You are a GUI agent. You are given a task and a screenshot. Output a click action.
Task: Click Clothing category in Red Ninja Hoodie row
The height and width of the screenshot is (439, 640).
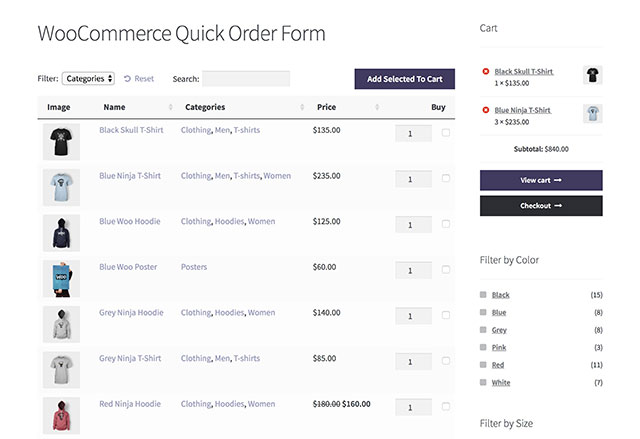tap(196, 404)
